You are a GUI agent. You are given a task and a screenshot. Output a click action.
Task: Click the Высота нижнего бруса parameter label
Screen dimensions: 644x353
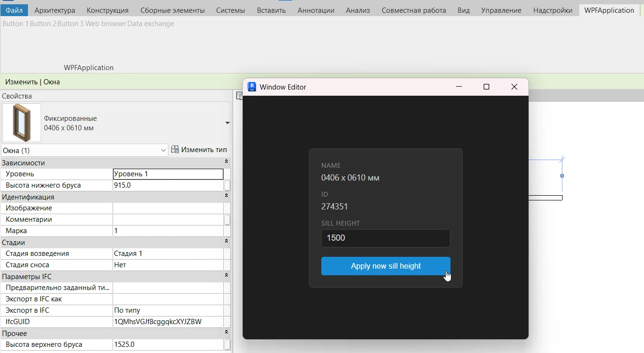click(43, 185)
